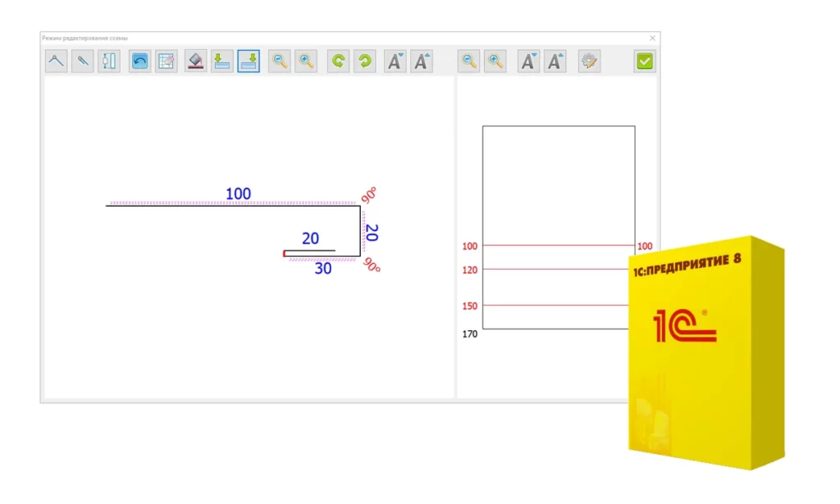Open settings with the gear icon
Screen dimensions: 840x504
tap(589, 61)
